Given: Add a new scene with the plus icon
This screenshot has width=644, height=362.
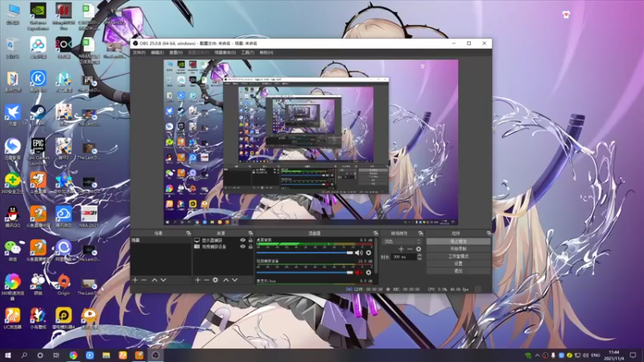Looking at the screenshot, I should tap(135, 280).
